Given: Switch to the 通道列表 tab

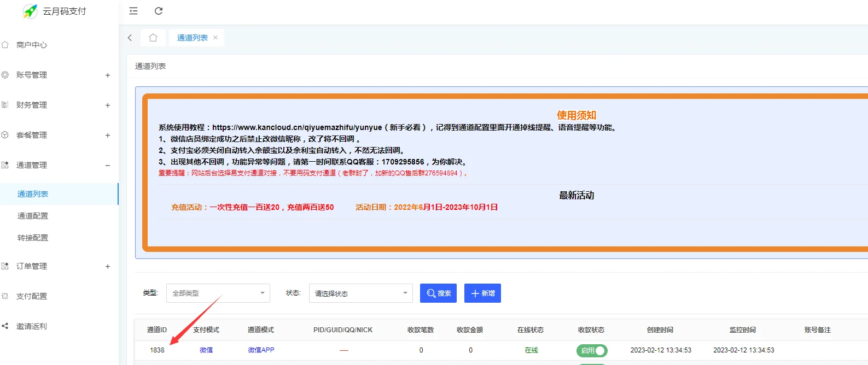Looking at the screenshot, I should (192, 38).
